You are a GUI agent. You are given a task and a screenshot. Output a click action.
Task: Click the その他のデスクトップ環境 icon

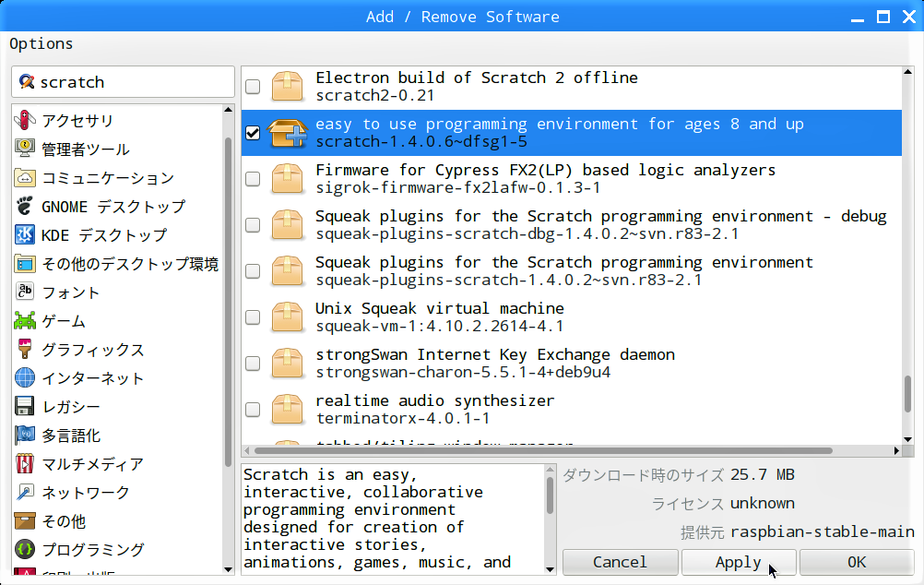pos(25,264)
